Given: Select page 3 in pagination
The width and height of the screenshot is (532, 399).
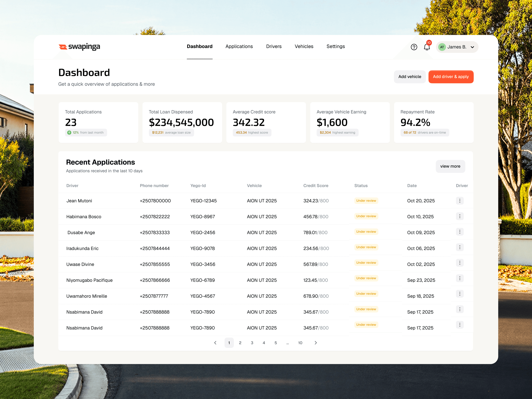Looking at the screenshot, I should pyautogui.click(x=252, y=343).
